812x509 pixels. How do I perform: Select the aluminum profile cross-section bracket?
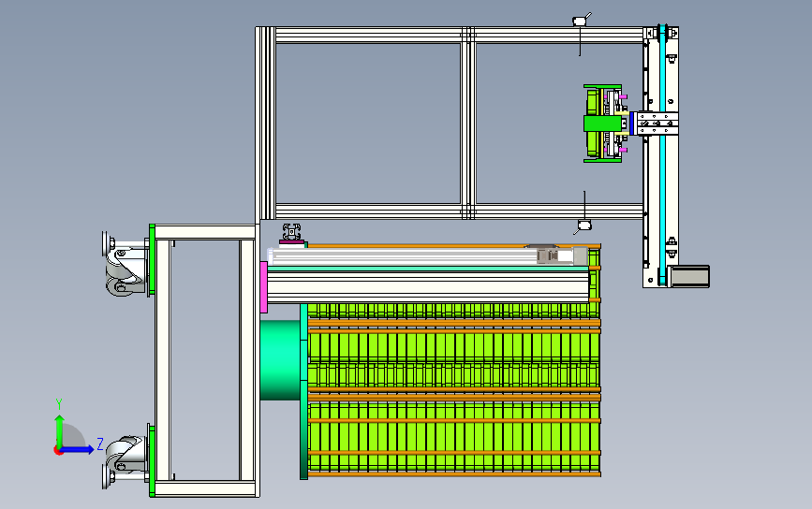(x=291, y=231)
